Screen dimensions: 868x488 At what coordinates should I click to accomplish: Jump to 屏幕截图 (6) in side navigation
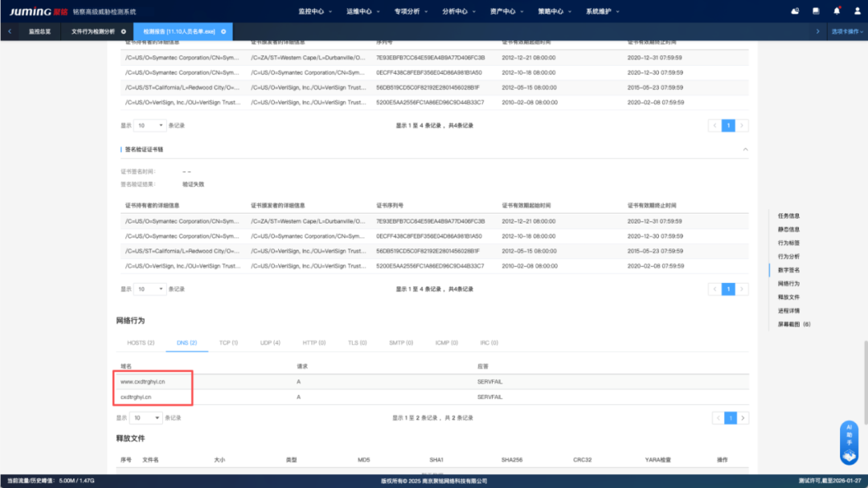pos(794,324)
